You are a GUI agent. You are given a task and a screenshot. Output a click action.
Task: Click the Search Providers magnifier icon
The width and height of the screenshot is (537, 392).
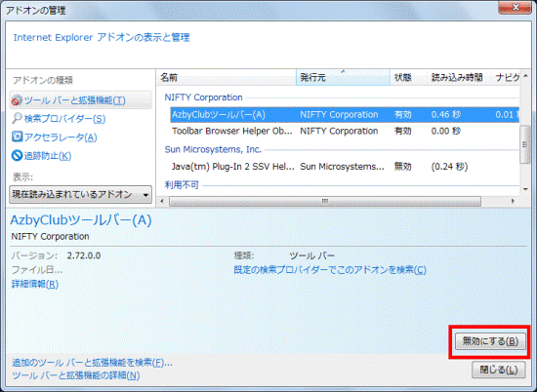coord(17,118)
